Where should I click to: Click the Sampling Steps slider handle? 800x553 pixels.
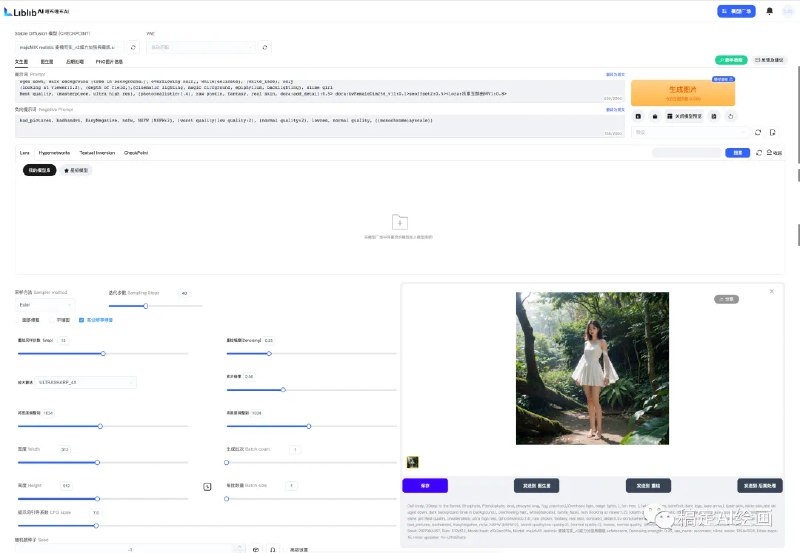pyautogui.click(x=146, y=306)
